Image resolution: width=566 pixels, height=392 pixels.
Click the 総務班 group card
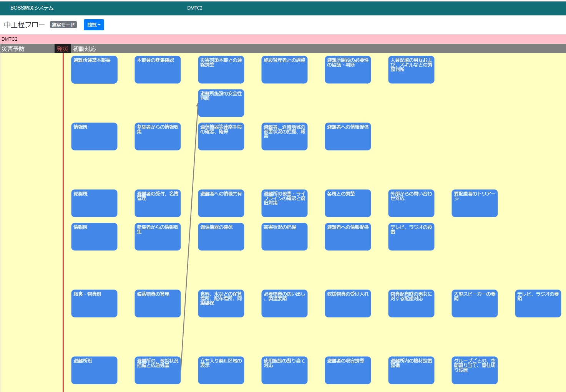pyautogui.click(x=94, y=203)
